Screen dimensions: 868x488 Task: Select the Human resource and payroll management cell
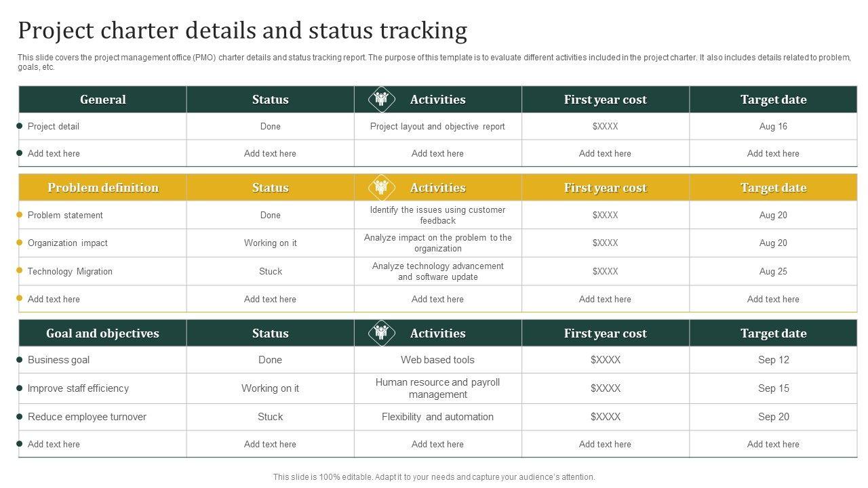pyautogui.click(x=437, y=388)
